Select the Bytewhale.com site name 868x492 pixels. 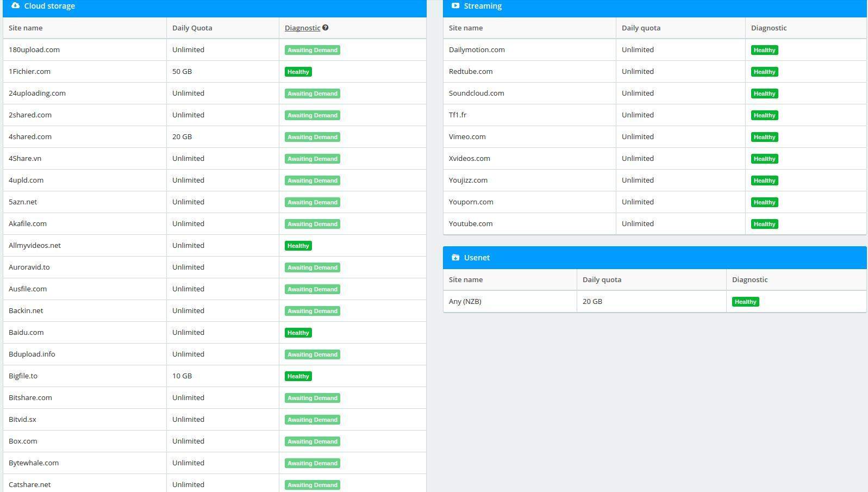pyautogui.click(x=34, y=463)
